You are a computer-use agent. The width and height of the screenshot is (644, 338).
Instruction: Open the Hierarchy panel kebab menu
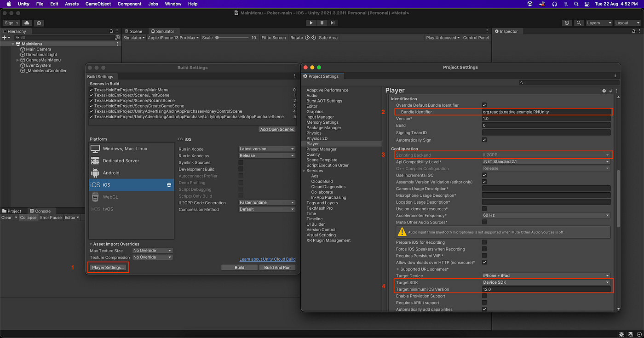click(x=118, y=31)
